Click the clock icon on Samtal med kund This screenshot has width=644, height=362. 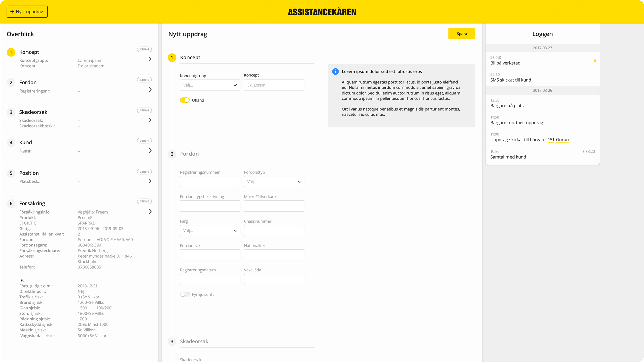(x=585, y=152)
